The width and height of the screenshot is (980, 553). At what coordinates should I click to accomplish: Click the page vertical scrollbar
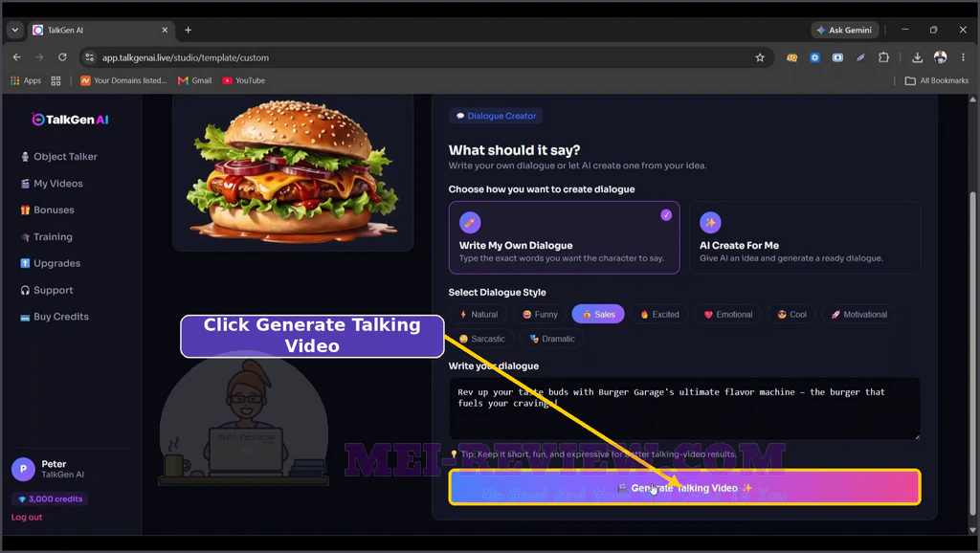972,355
